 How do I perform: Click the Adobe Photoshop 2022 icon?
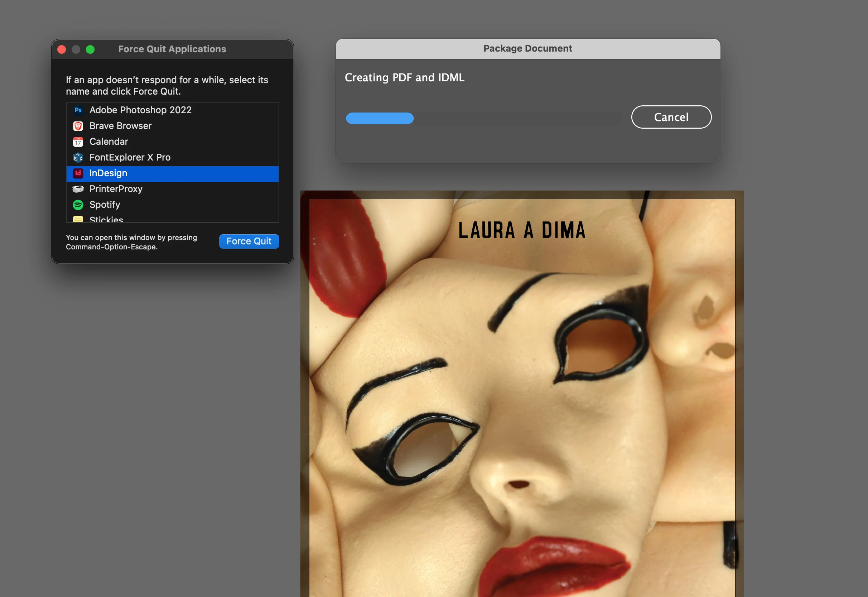78,110
